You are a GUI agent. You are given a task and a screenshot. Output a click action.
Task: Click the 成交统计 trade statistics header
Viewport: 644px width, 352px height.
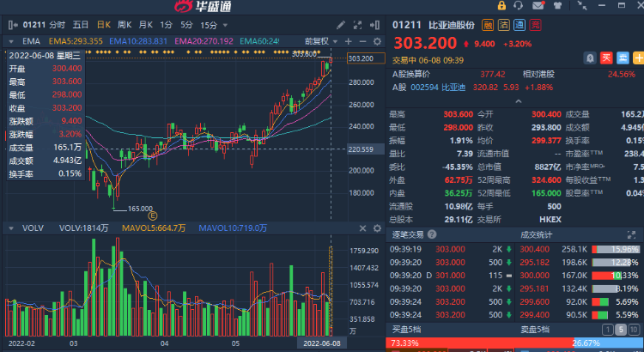click(x=537, y=234)
